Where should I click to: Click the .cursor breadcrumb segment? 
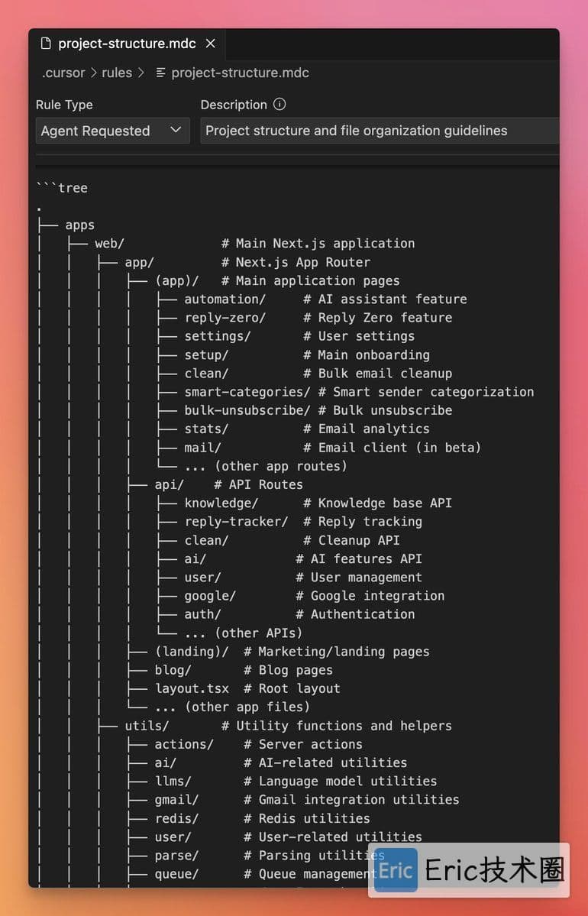click(x=63, y=73)
